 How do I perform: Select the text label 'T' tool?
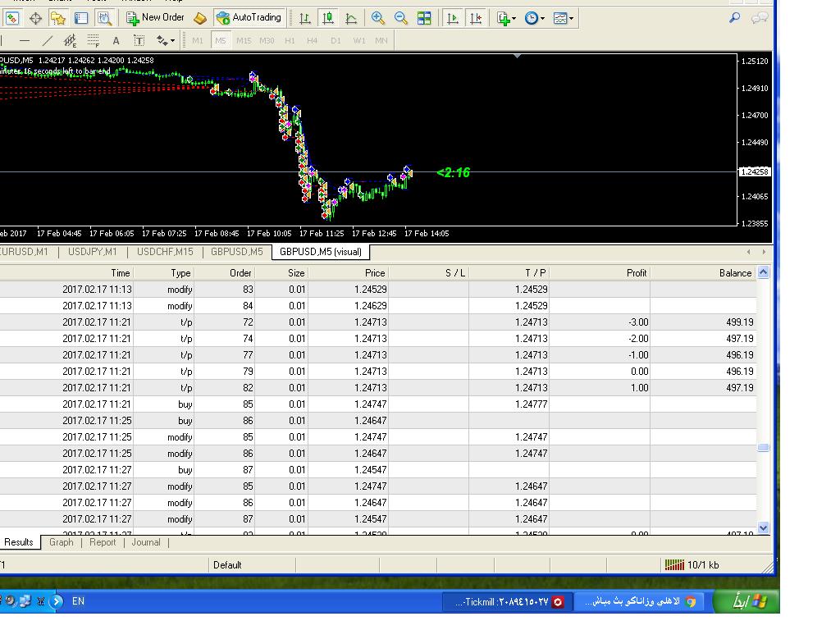point(139,40)
